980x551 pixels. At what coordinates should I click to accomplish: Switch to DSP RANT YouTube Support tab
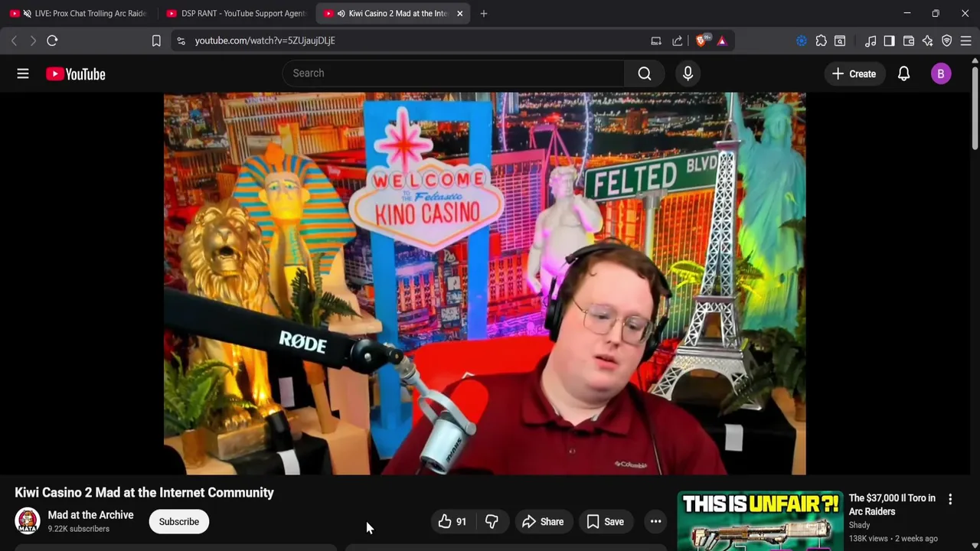click(x=236, y=13)
